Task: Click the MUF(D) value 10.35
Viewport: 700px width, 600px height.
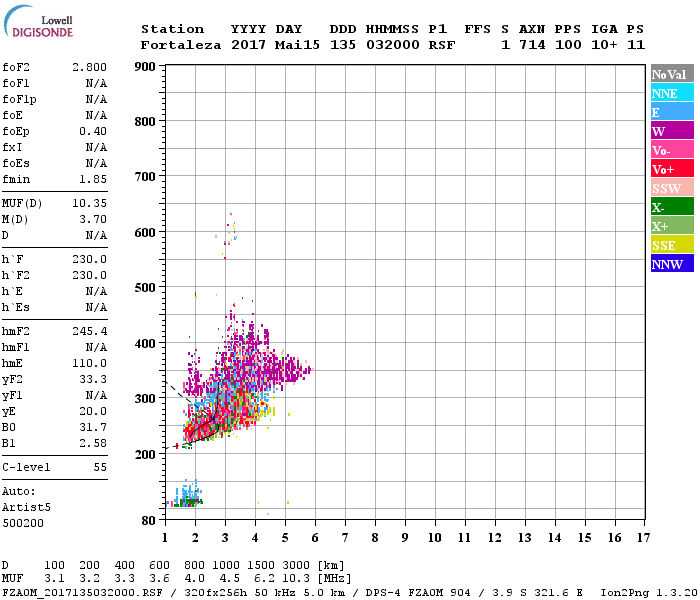Action: [x=89, y=203]
